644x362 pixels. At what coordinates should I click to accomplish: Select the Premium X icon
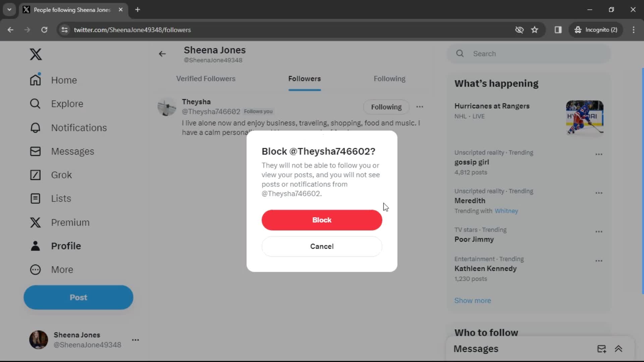click(x=35, y=222)
